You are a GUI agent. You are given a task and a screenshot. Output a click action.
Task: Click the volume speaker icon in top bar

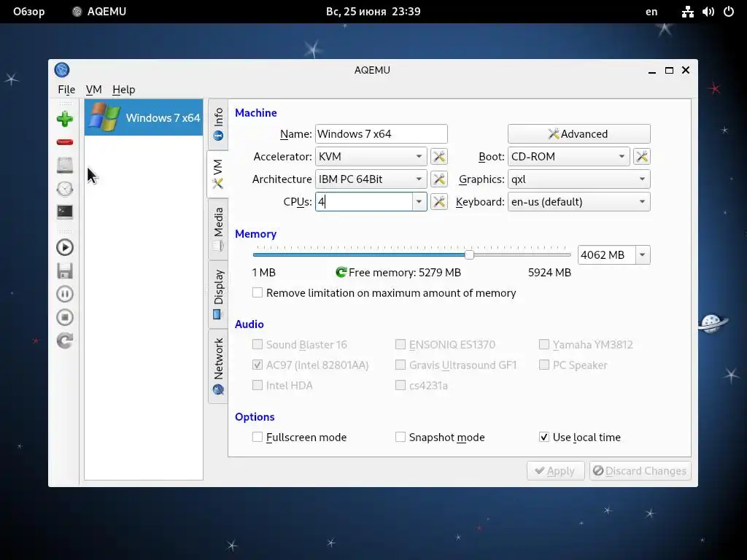[708, 12]
